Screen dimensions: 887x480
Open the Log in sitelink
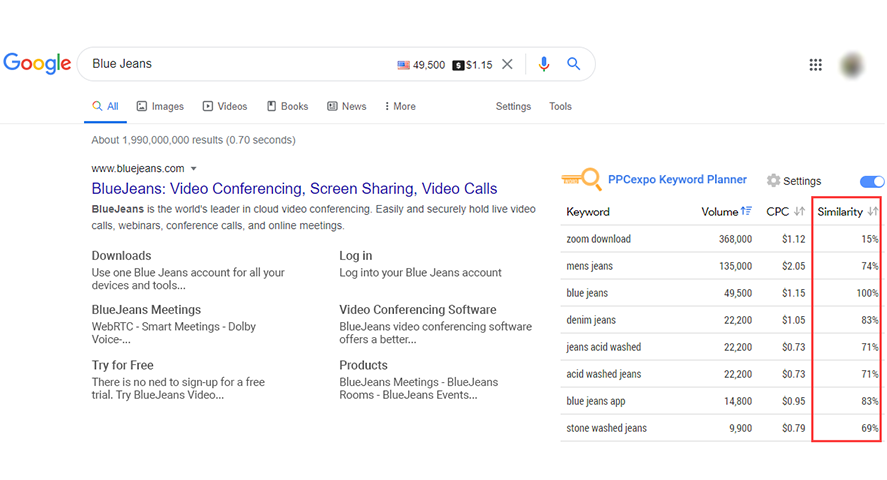(x=355, y=256)
